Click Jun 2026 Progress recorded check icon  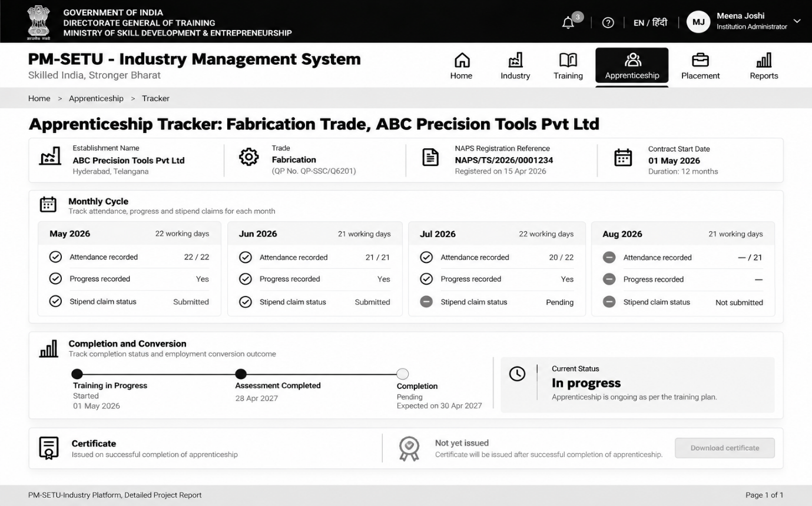(246, 279)
